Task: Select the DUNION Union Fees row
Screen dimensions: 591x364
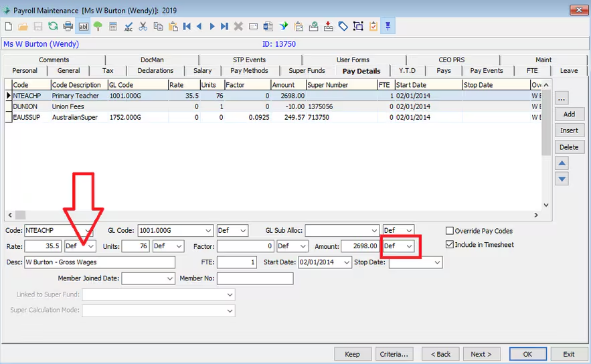Action: 273,106
